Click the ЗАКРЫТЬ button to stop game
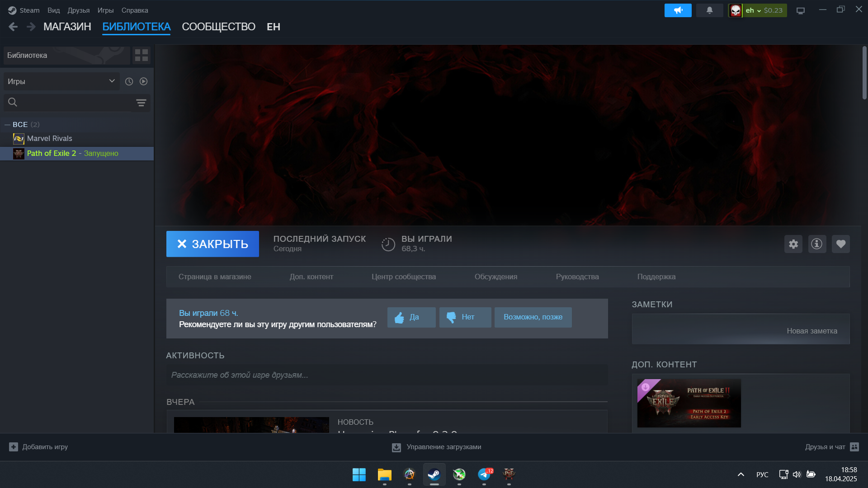This screenshot has width=868, height=488. (212, 244)
